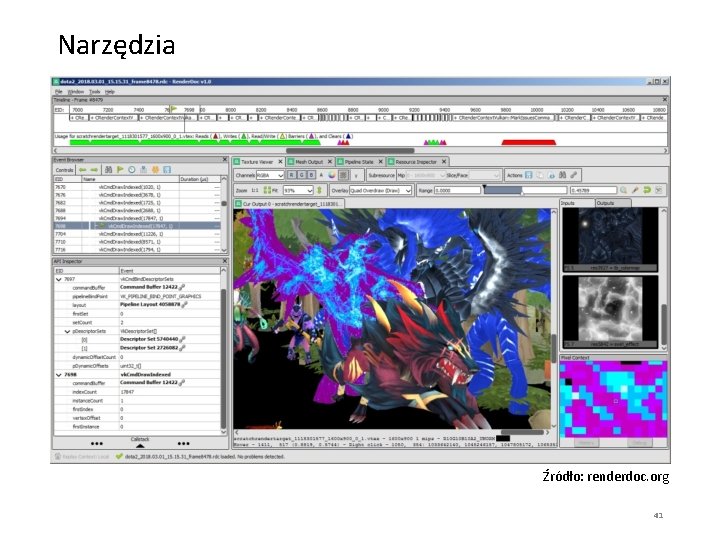Image resolution: width=720 pixels, height=540 pixels.
Task: Open the zoom percentage 93% dropdown
Action: pos(298,190)
